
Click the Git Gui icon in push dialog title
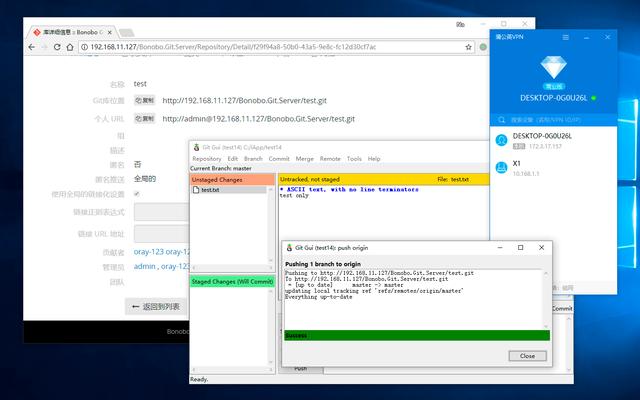tap(289, 248)
